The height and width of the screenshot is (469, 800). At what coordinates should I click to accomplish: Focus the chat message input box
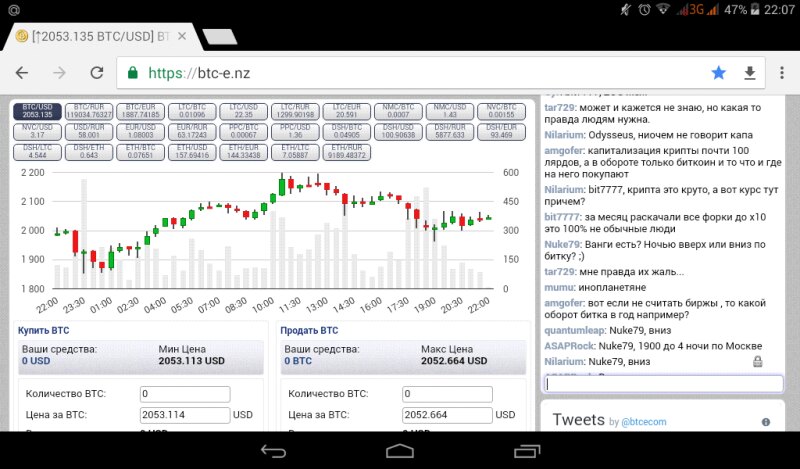coord(663,383)
